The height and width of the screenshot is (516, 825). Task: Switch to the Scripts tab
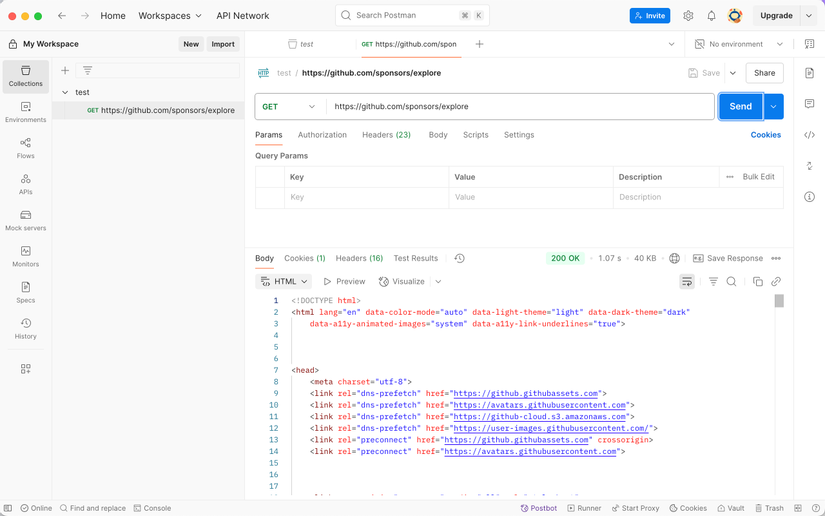click(476, 135)
